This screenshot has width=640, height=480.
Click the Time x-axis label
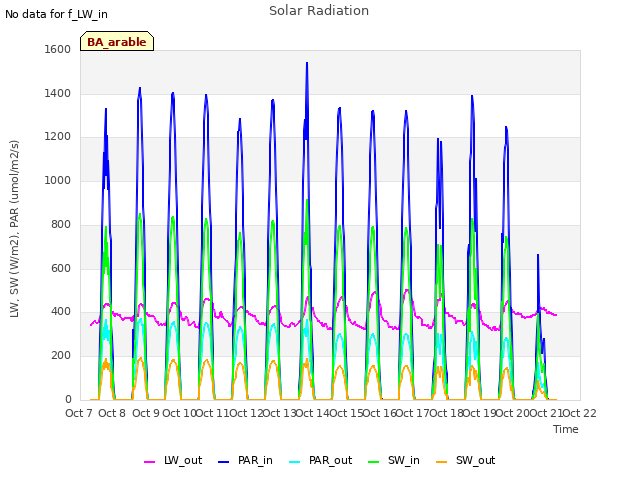(566, 429)
